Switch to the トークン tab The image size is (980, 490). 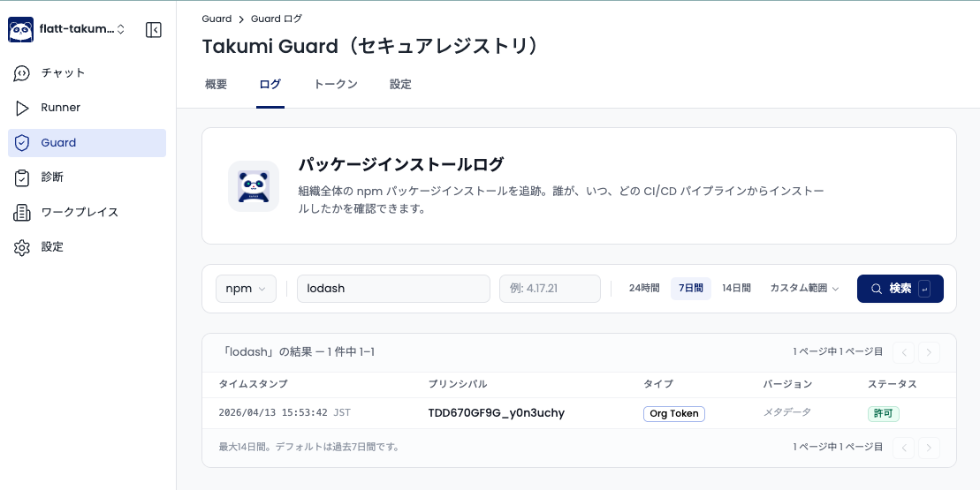point(335,85)
